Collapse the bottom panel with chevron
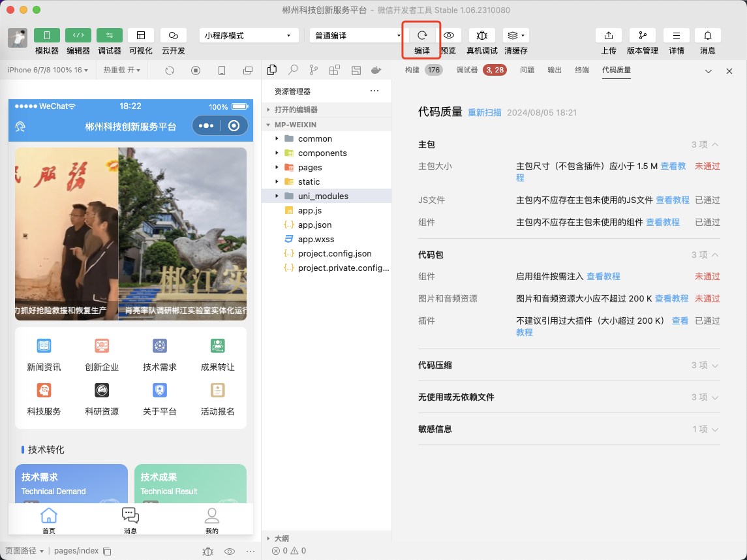 point(709,71)
